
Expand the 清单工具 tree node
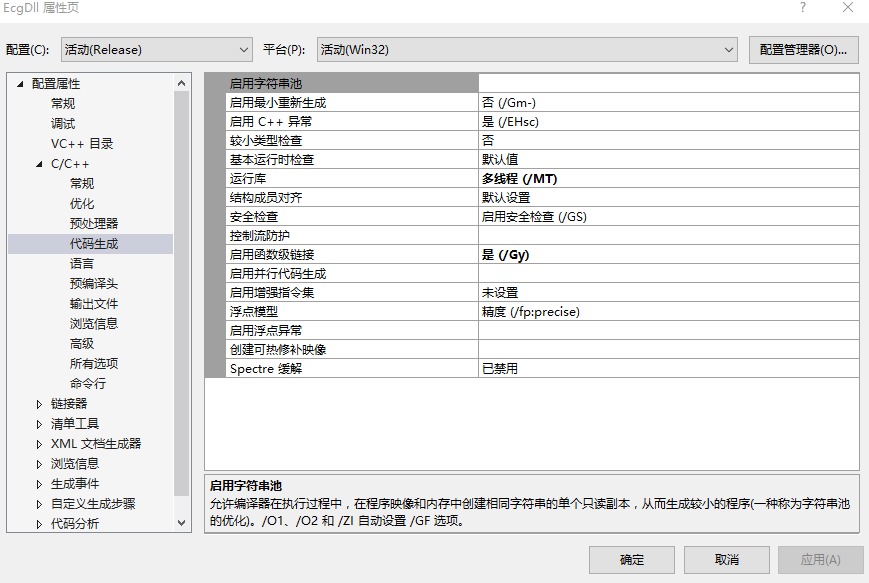coord(39,424)
